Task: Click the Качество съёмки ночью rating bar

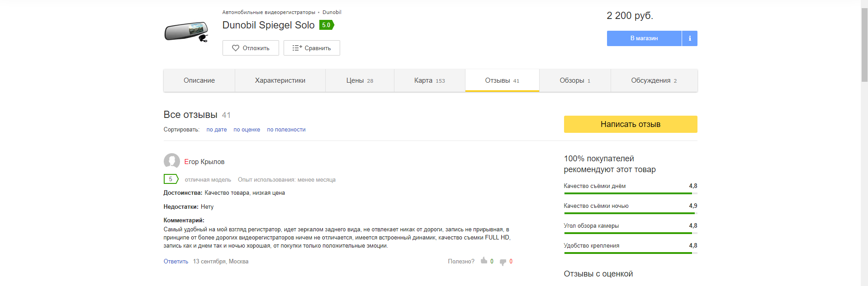Action: [631, 213]
